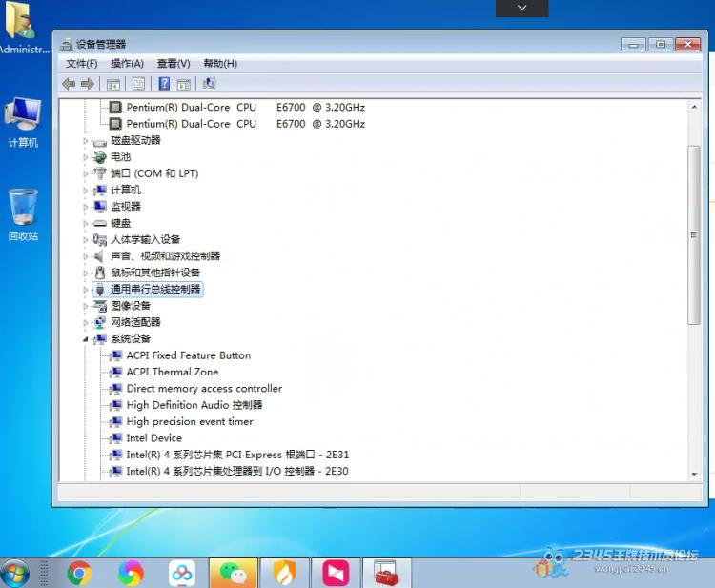The image size is (715, 588).
Task: Open the orange flame shield taskbar icon
Action: pyautogui.click(x=284, y=573)
